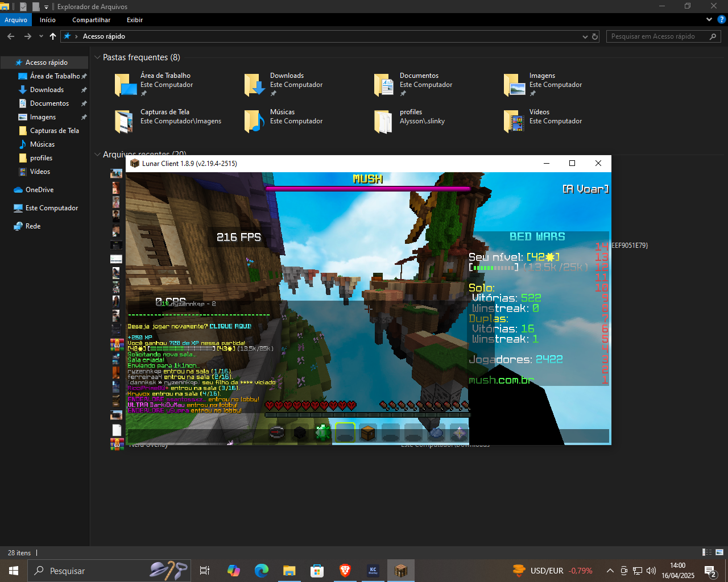
Task: Select the black block in the Minecraft hotbar
Action: 300,433
